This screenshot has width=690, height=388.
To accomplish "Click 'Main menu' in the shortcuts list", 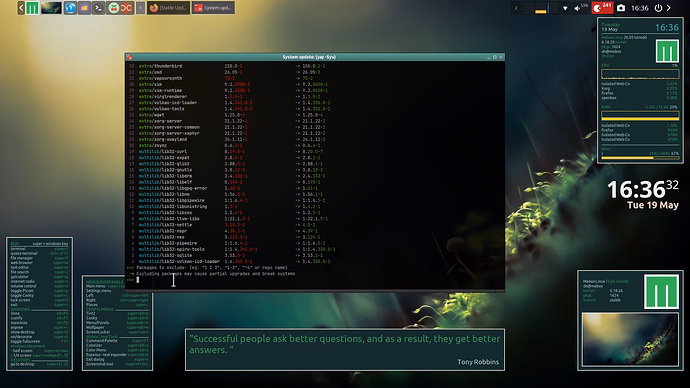I will pyautogui.click(x=96, y=286).
